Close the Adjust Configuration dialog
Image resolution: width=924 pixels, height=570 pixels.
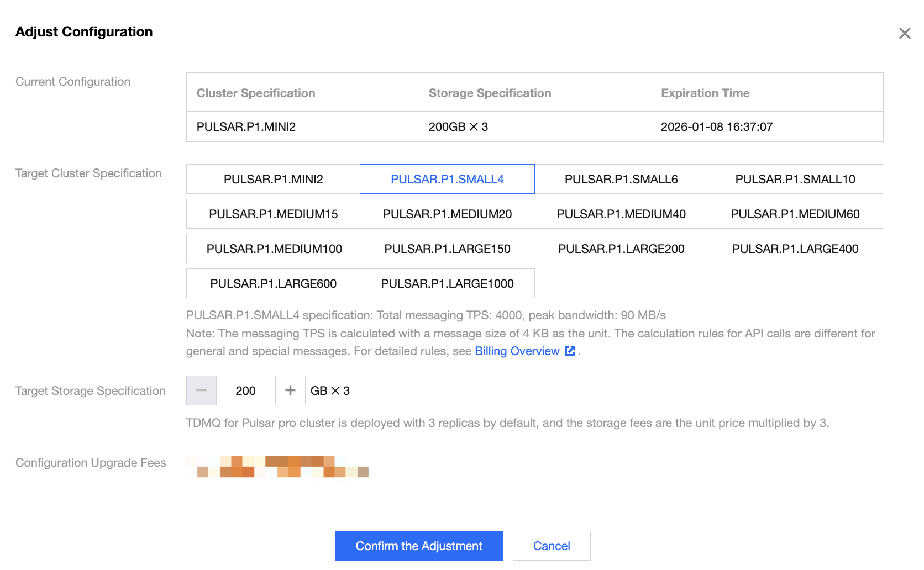[x=905, y=34]
